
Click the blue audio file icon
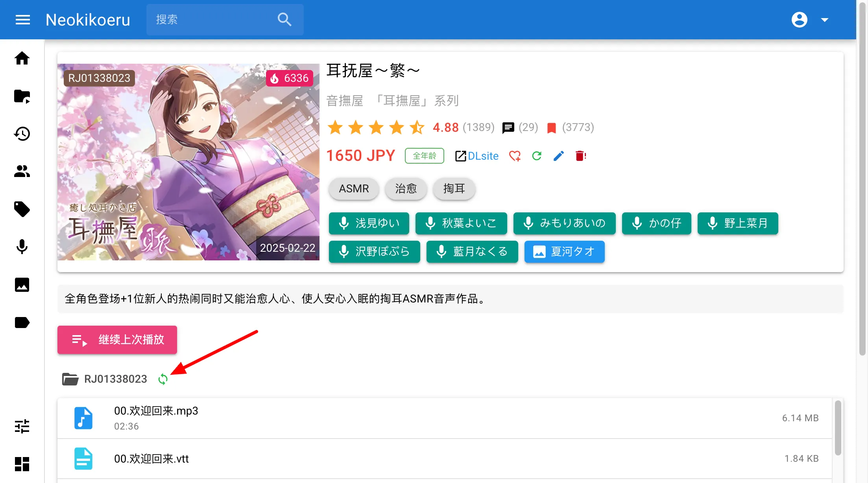point(83,418)
